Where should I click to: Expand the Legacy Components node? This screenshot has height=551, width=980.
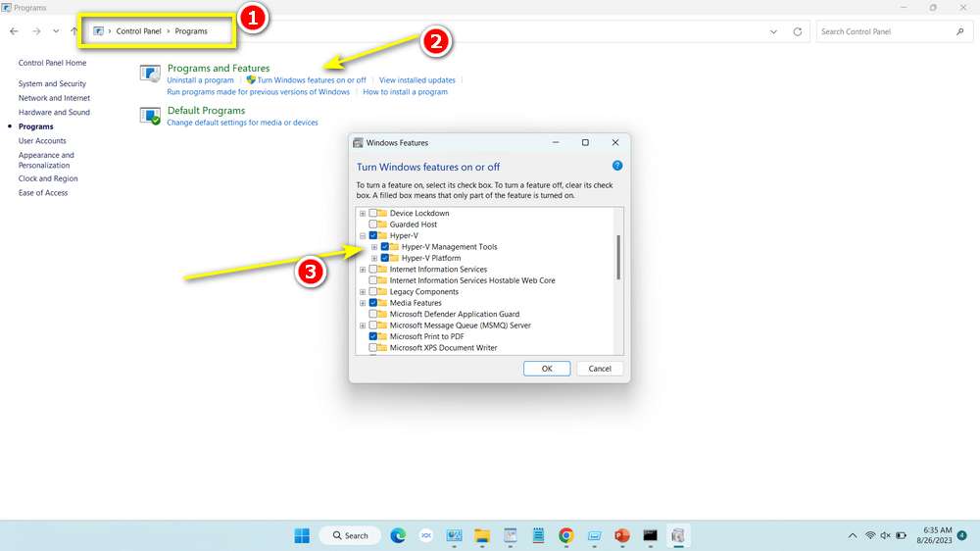coord(363,292)
